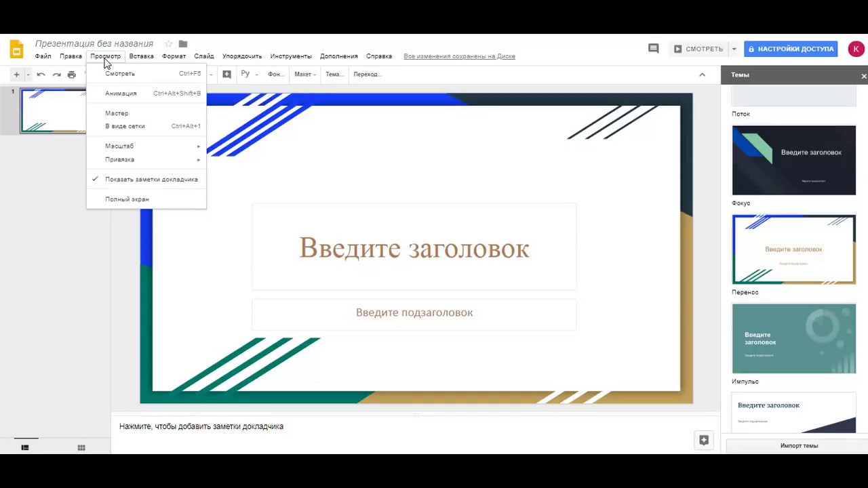Collapse the menus with the chevron-up icon
868x488 pixels.
pos(702,75)
